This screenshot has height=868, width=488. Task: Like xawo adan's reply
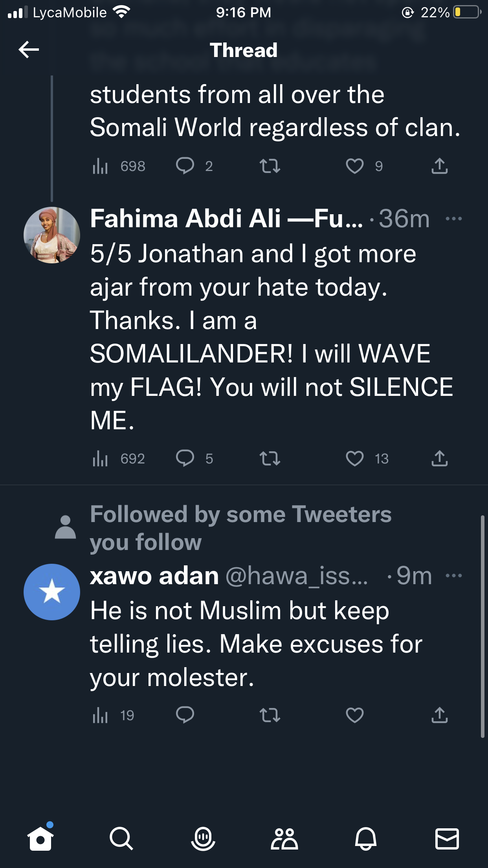pos(354,715)
